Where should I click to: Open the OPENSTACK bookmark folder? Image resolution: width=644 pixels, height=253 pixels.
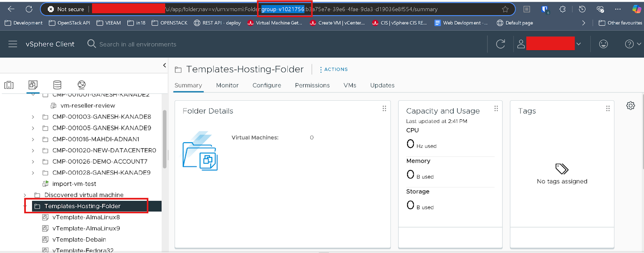point(169,23)
